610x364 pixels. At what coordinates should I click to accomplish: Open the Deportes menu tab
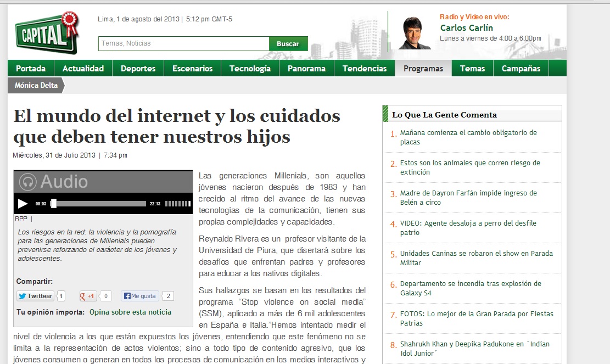(138, 69)
